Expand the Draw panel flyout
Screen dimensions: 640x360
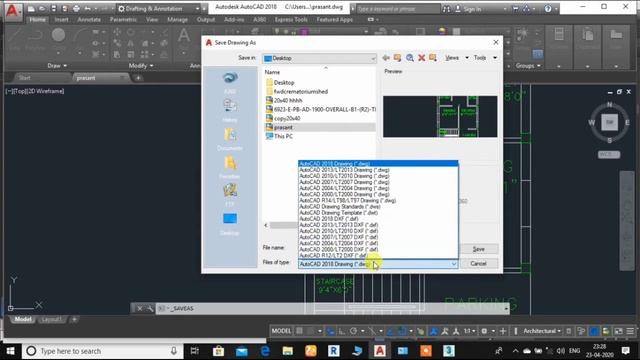(x=57, y=65)
